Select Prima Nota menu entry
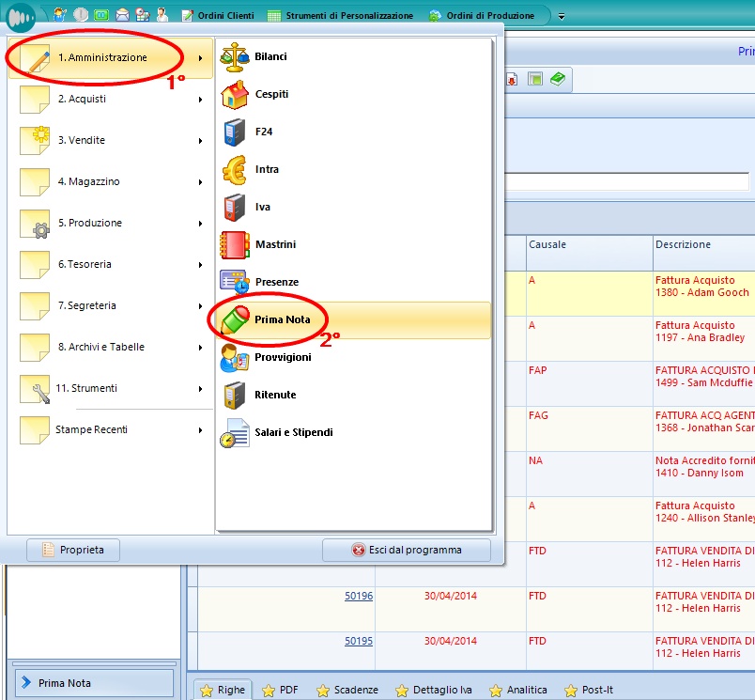Viewport: 755px width, 700px height. click(282, 320)
